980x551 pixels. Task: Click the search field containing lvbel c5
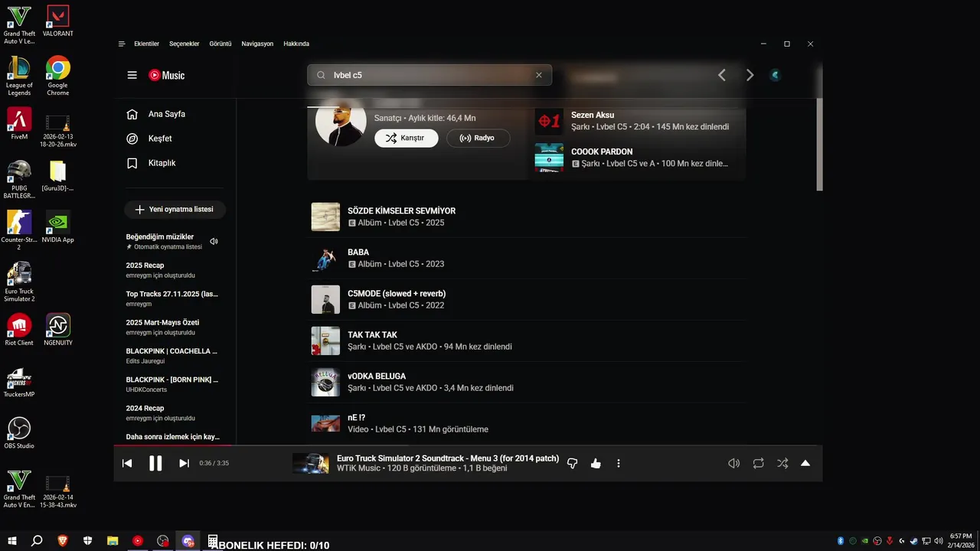coord(429,75)
